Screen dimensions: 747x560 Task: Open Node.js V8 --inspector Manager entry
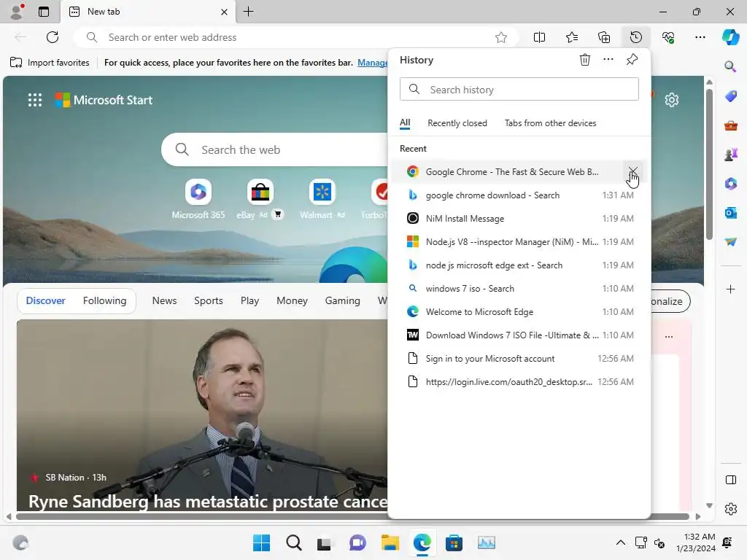[x=519, y=242]
